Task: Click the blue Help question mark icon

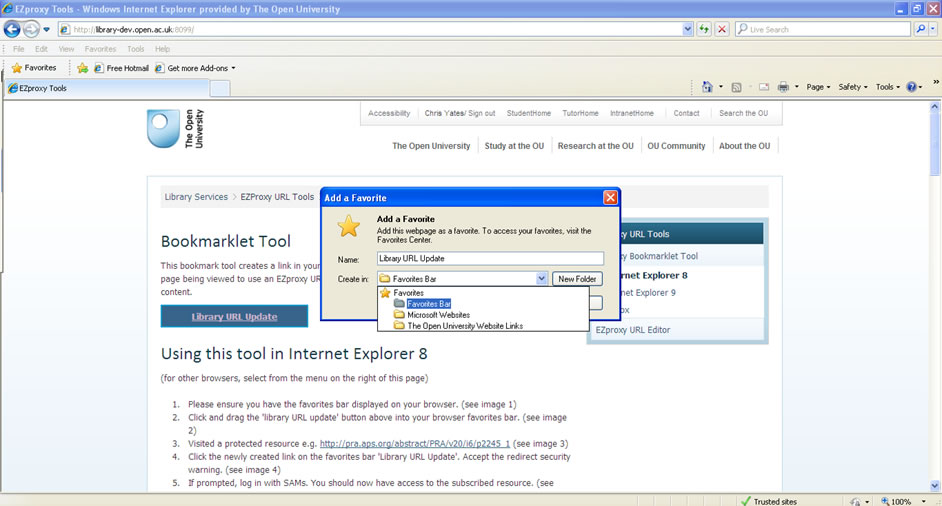Action: pos(911,87)
